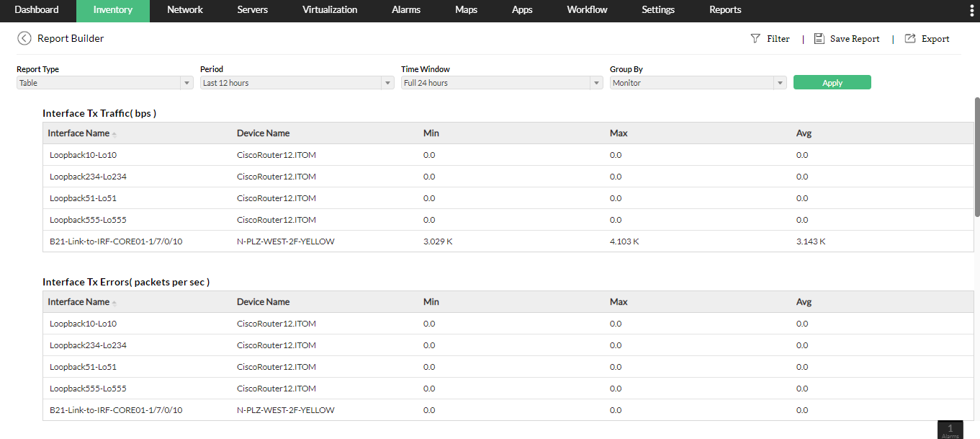
Task: Sort Interface Name in Tx Traffic table
Action: coord(114,133)
